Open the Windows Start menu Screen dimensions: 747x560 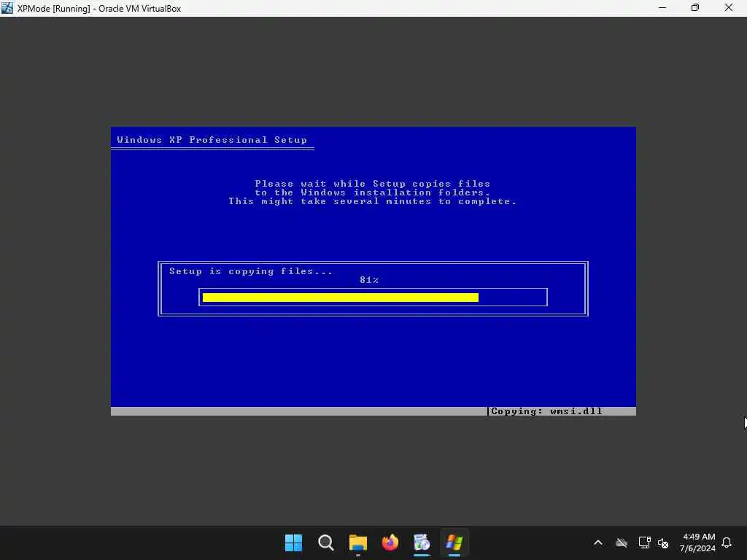pos(293,542)
